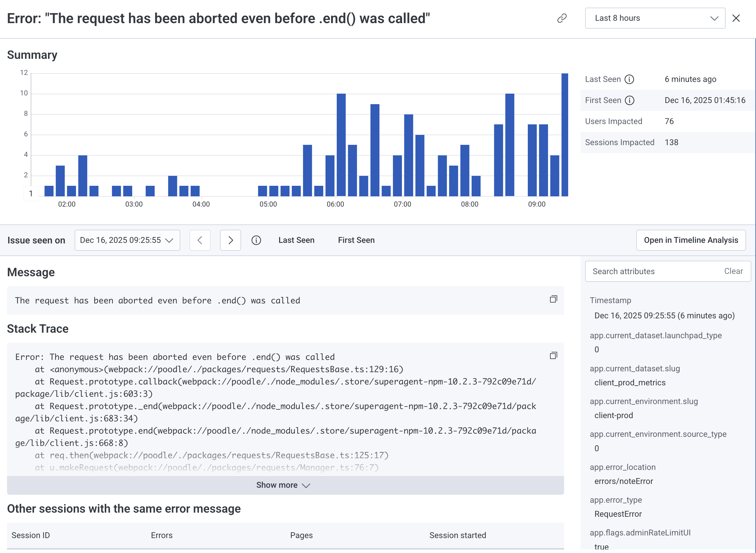Close the error details panel

pyautogui.click(x=736, y=18)
